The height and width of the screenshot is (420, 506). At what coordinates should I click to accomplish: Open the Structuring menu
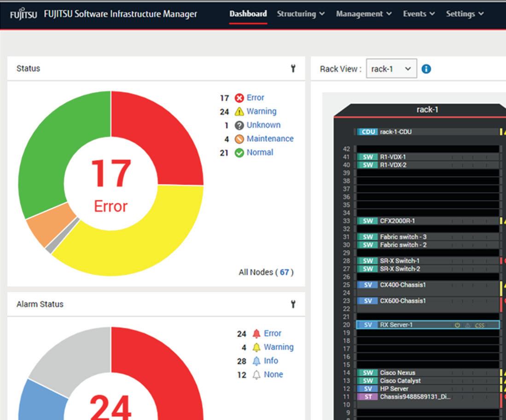[301, 14]
